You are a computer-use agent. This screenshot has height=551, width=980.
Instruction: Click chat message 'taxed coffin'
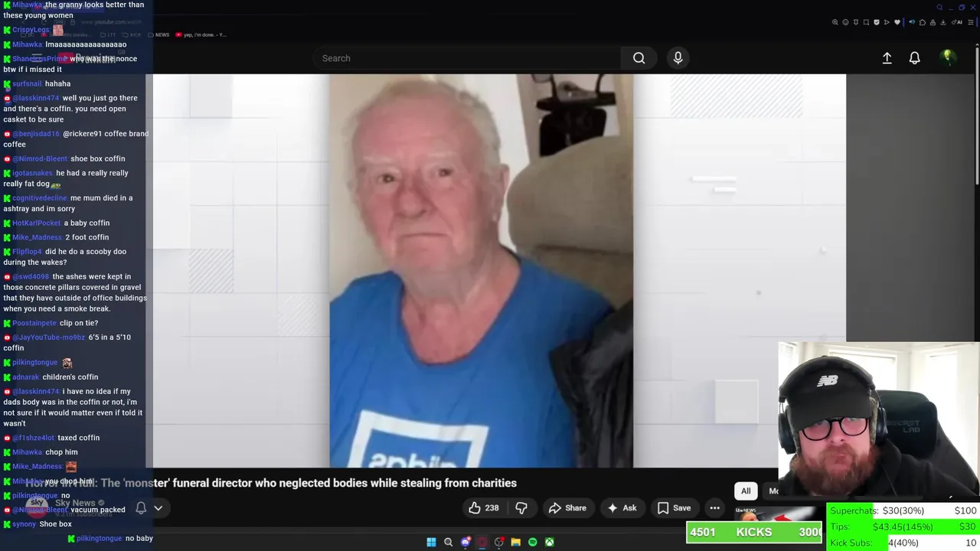79,438
